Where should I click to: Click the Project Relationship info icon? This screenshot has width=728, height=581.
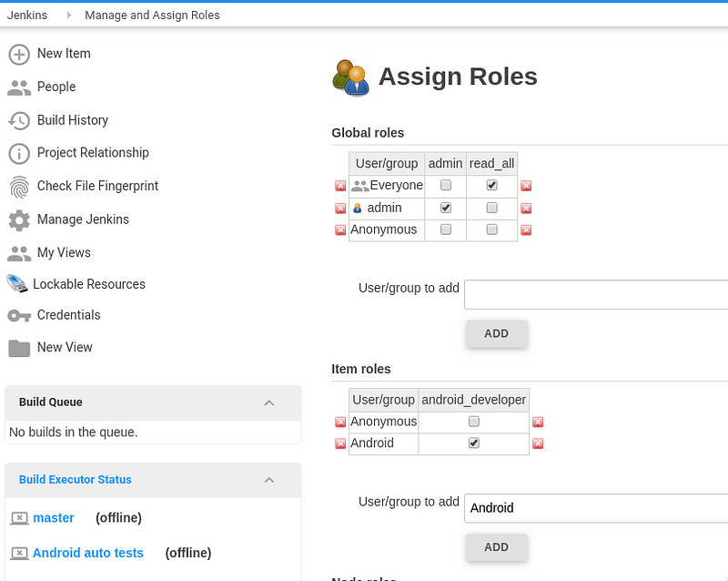pos(19,153)
